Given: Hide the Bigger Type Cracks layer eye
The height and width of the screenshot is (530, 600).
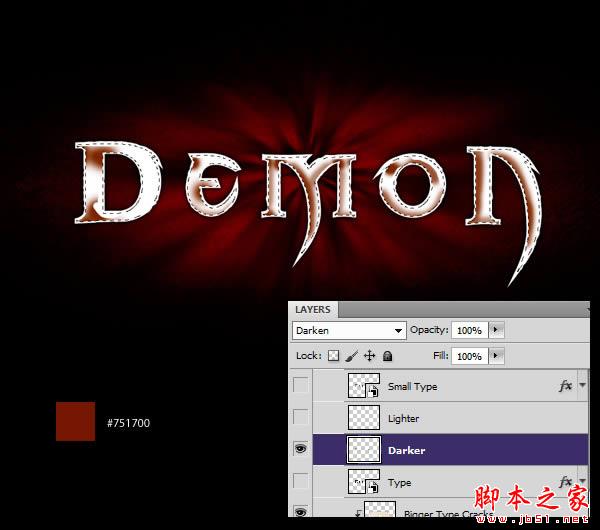Looking at the screenshot, I should pos(301,512).
